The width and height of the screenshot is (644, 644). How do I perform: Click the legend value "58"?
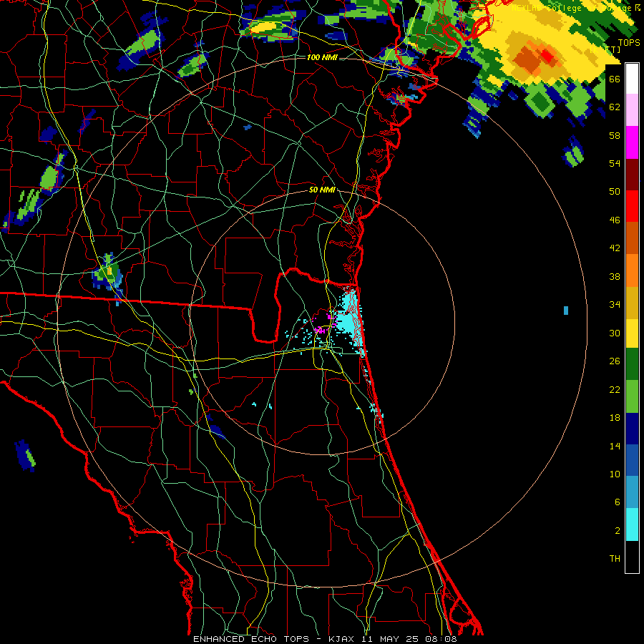pyautogui.click(x=615, y=135)
